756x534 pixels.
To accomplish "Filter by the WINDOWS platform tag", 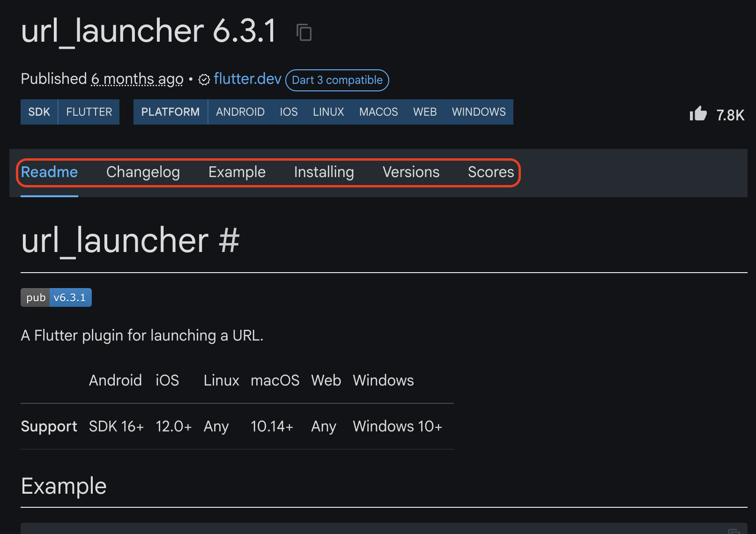I will 479,112.
